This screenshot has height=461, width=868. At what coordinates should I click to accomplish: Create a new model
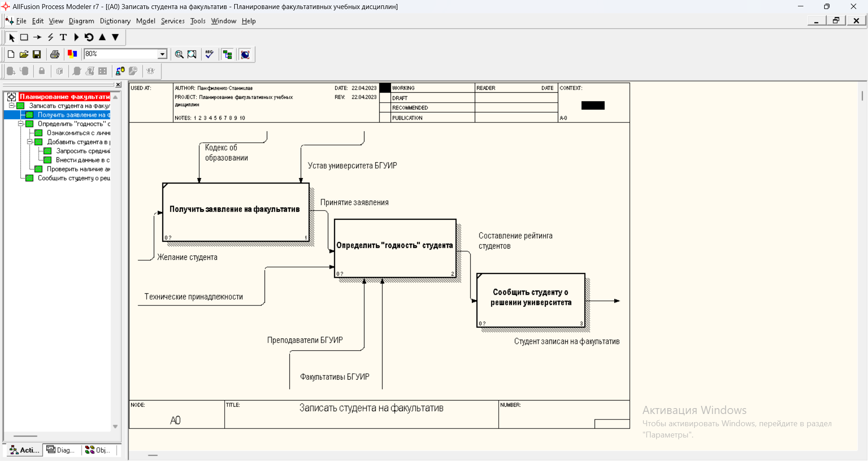coord(11,54)
